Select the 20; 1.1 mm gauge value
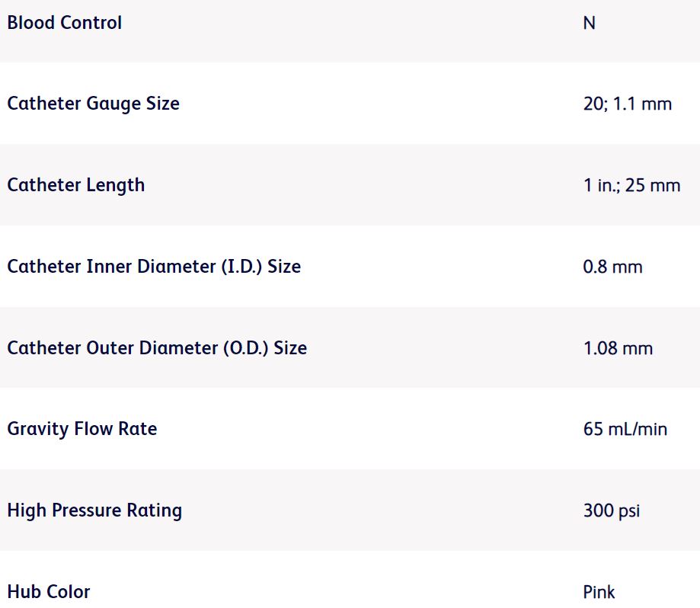 pos(627,104)
